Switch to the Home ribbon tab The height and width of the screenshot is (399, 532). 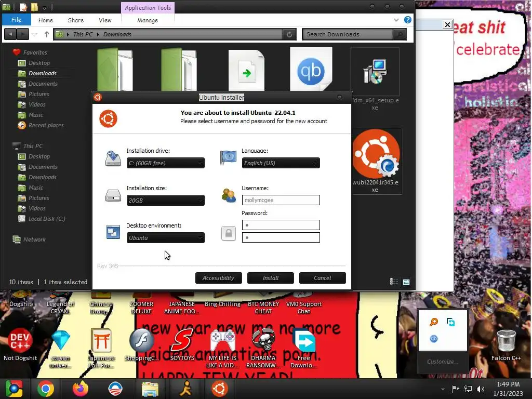tap(46, 20)
